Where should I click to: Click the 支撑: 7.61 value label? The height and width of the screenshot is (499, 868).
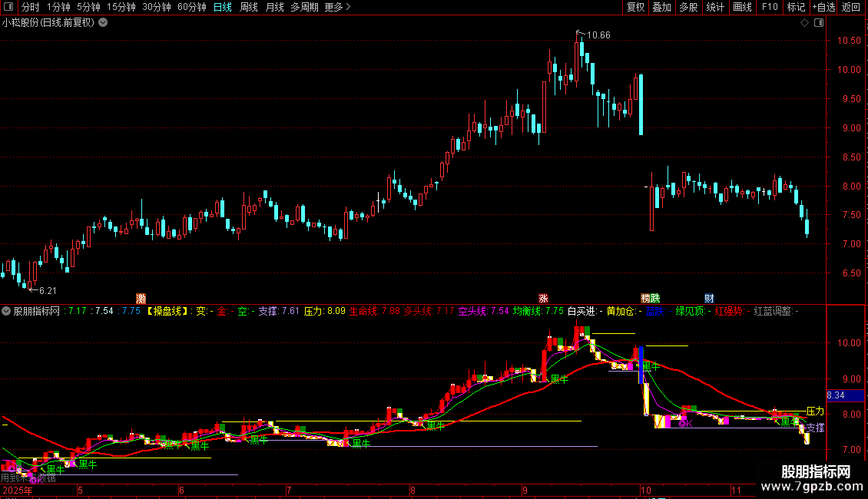coord(279,312)
